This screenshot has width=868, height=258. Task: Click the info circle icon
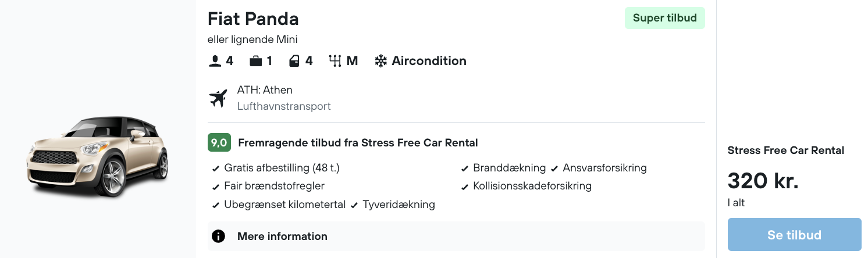(x=218, y=236)
